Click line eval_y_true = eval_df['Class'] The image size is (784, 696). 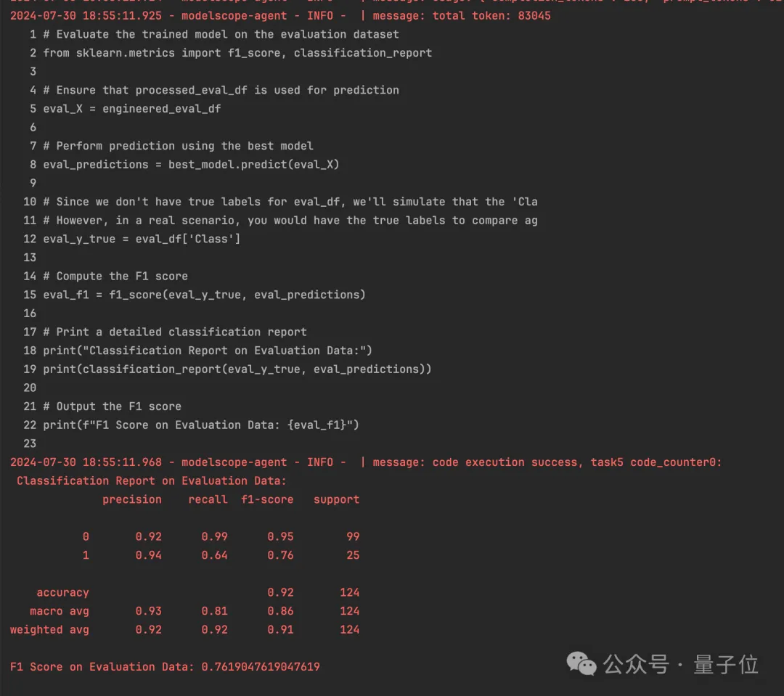click(x=142, y=239)
